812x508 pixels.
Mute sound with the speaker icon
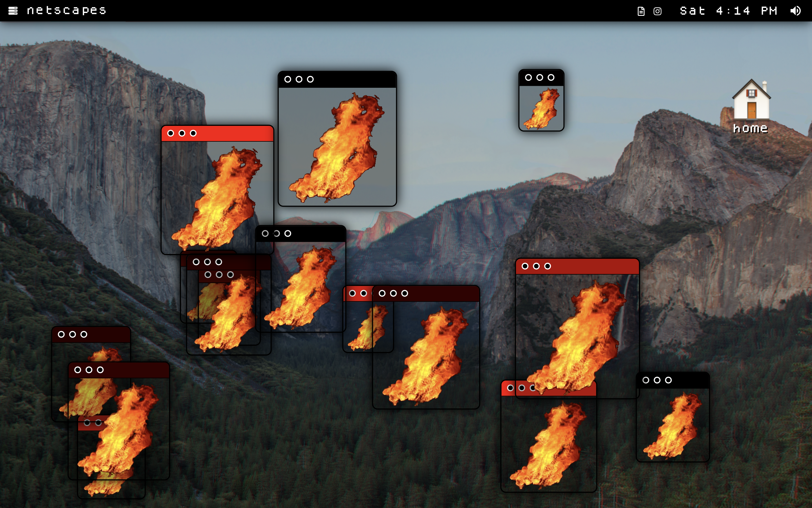(x=795, y=11)
